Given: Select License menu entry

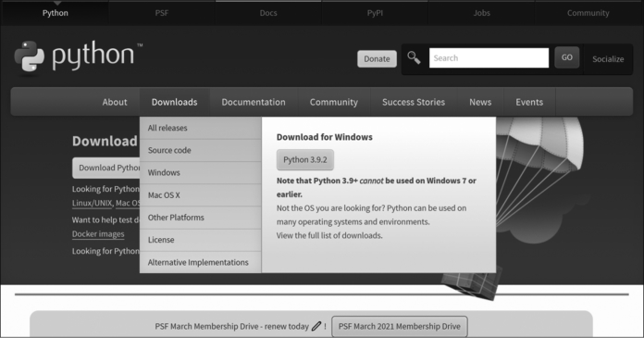Looking at the screenshot, I should point(201,240).
